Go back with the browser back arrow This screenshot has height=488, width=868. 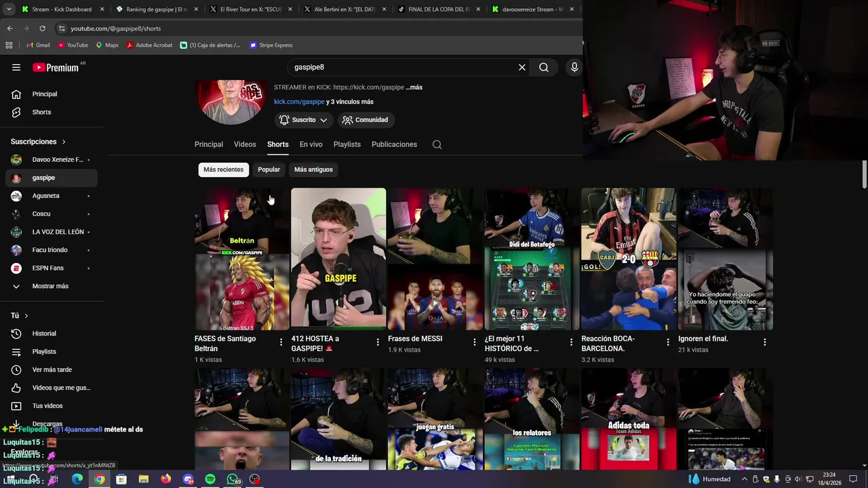tap(10, 28)
